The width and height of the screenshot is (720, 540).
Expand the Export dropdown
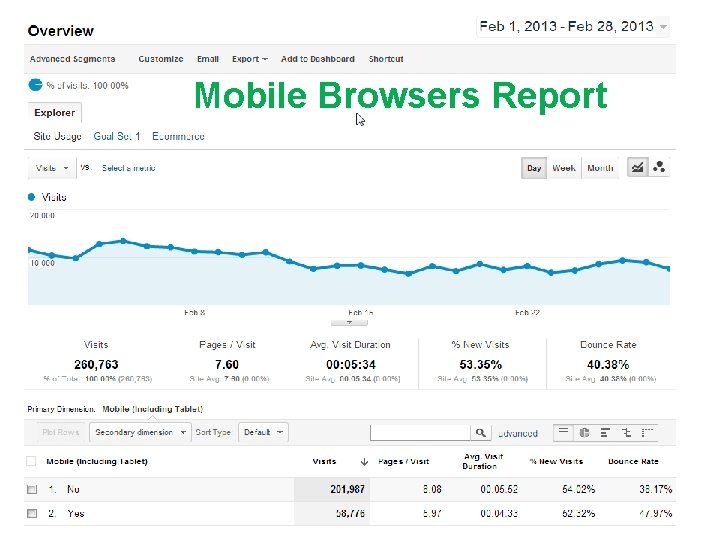[x=250, y=59]
